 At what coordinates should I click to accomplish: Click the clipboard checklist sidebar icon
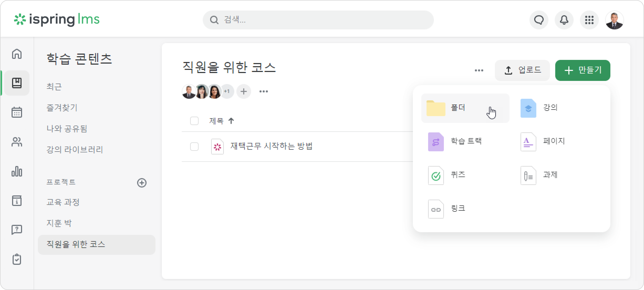(17, 259)
